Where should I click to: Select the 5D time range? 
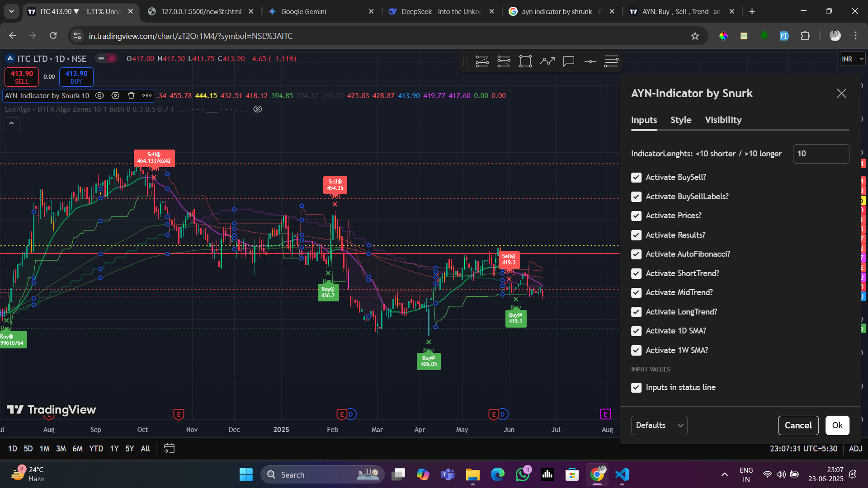pyautogui.click(x=28, y=449)
